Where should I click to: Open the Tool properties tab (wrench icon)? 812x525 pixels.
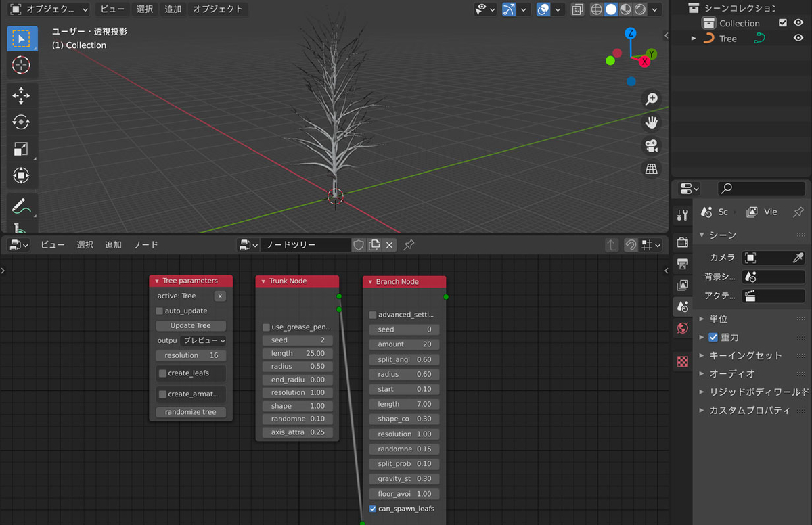pyautogui.click(x=683, y=215)
